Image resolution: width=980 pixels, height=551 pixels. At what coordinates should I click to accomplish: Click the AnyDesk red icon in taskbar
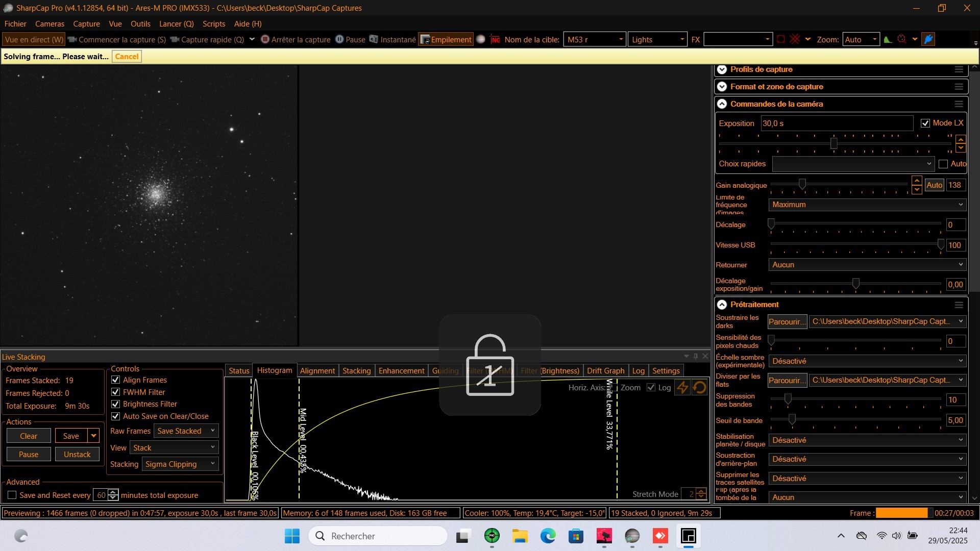660,536
